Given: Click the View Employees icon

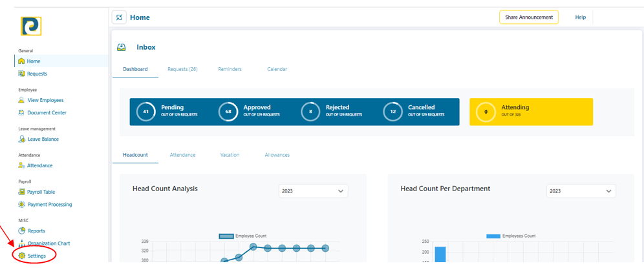Looking at the screenshot, I should coord(22,100).
